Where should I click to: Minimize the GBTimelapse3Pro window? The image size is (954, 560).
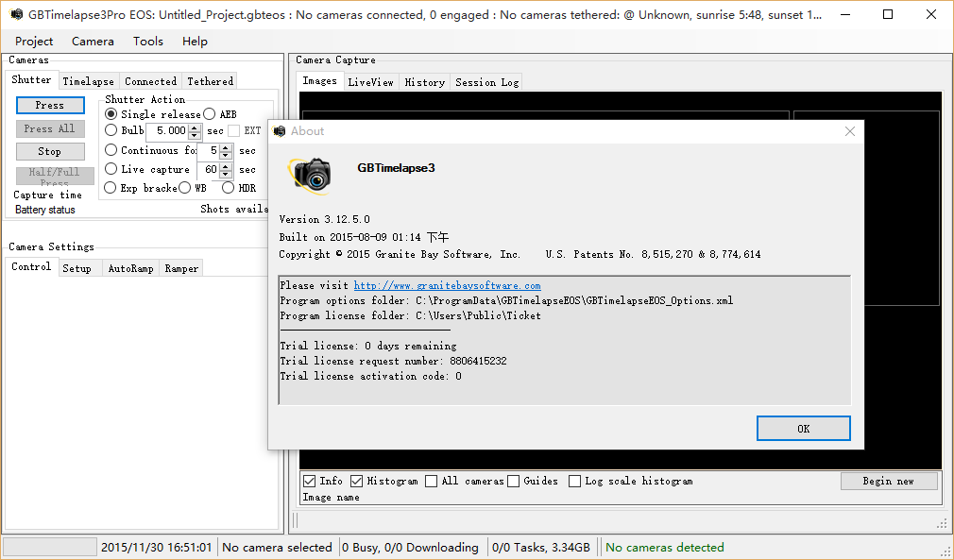coord(844,14)
